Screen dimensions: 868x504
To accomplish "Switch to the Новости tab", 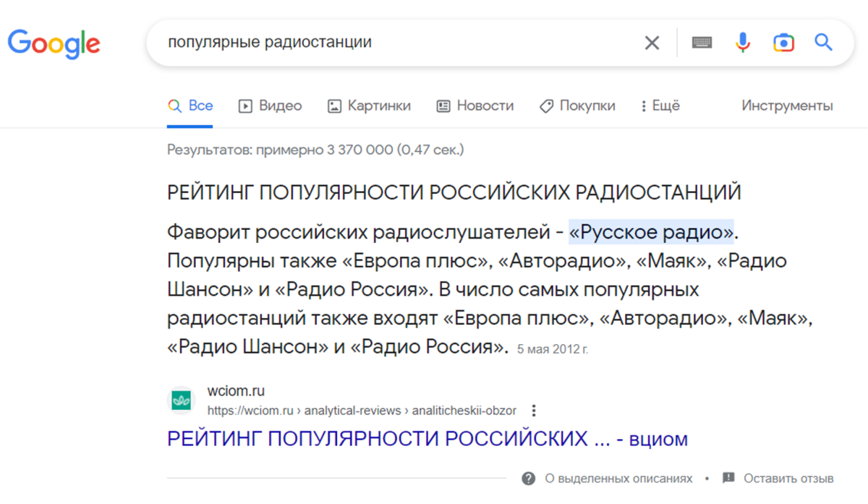I will pyautogui.click(x=475, y=106).
